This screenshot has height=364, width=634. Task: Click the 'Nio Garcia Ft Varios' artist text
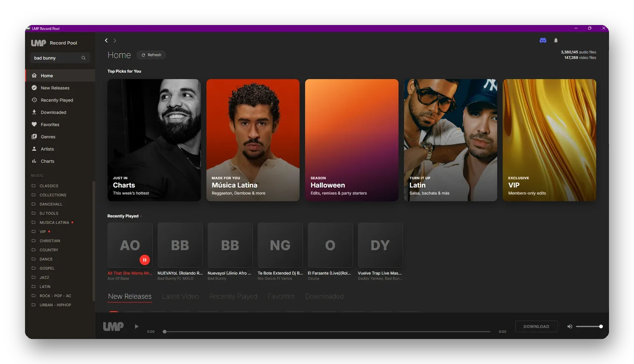(x=275, y=279)
